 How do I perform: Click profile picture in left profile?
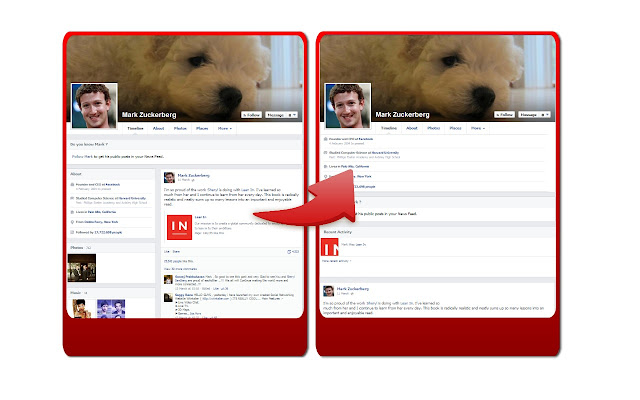tap(94, 106)
